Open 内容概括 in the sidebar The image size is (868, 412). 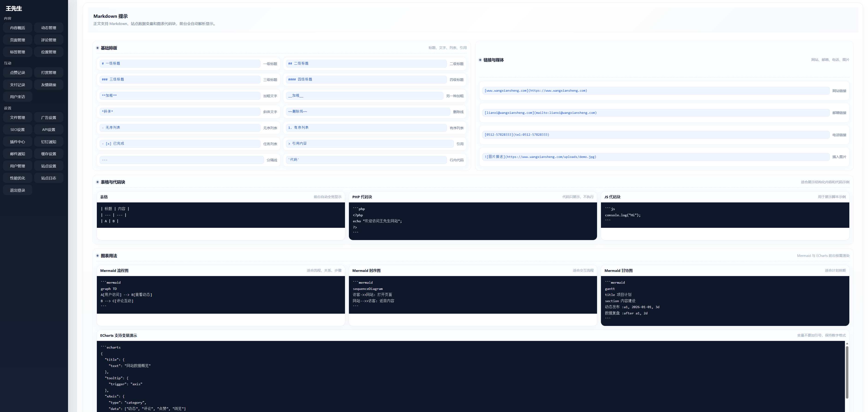18,28
